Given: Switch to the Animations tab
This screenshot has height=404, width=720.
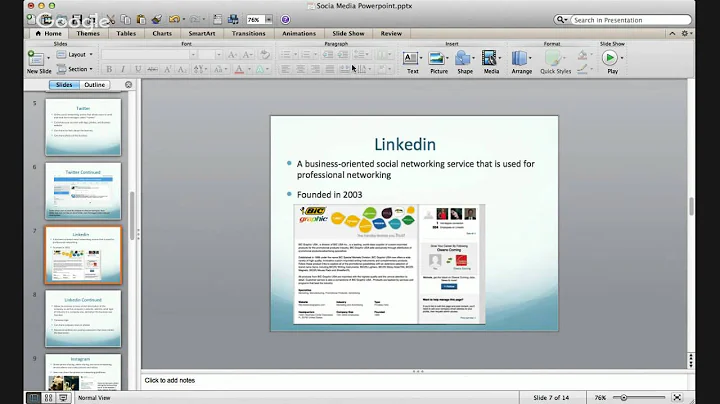Looking at the screenshot, I should pos(299,34).
